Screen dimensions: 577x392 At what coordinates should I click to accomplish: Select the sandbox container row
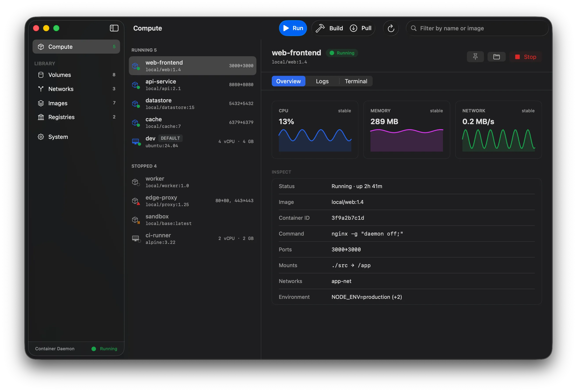tap(192, 220)
